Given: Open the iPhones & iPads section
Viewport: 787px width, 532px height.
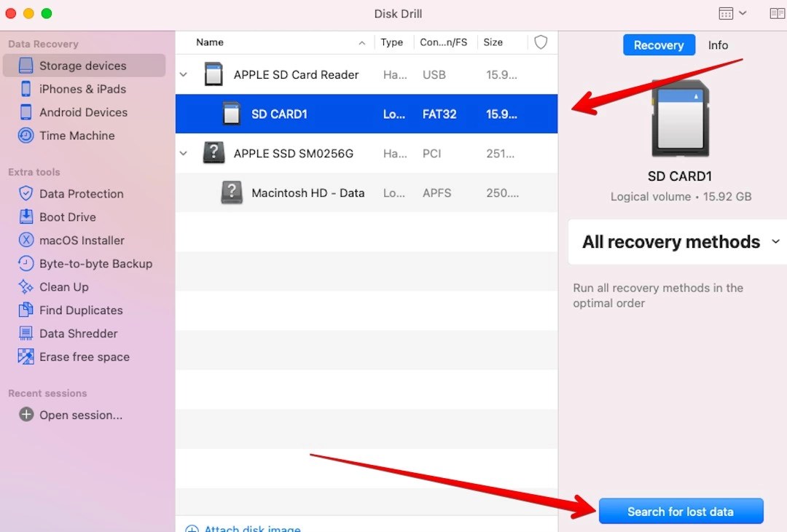Looking at the screenshot, I should pos(82,89).
